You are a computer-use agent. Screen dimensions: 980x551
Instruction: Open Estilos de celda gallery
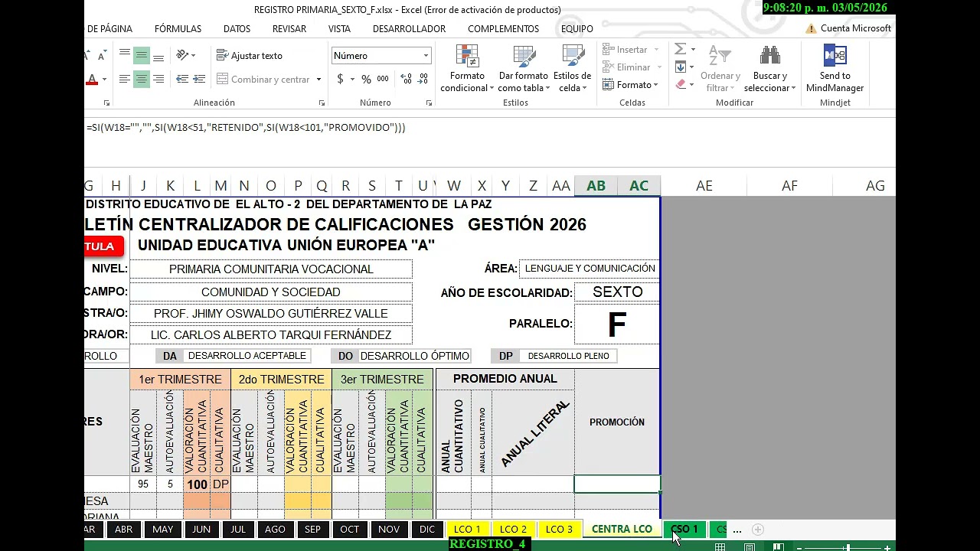572,68
